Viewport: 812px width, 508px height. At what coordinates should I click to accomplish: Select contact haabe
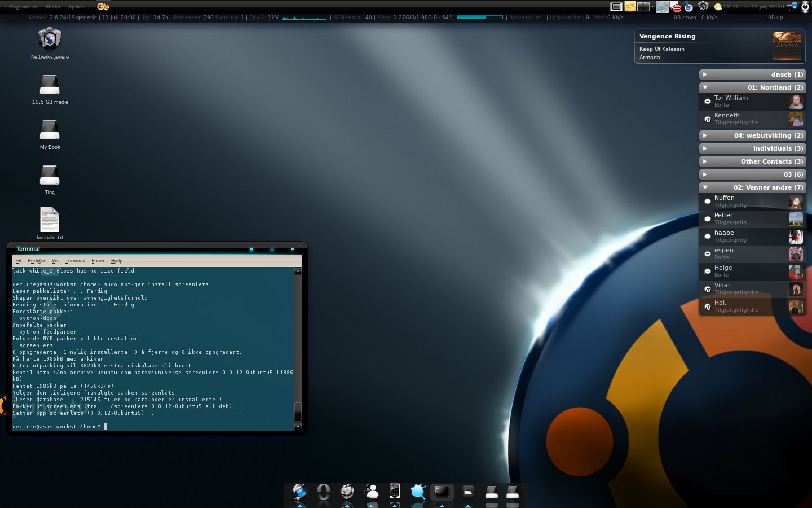coord(753,237)
